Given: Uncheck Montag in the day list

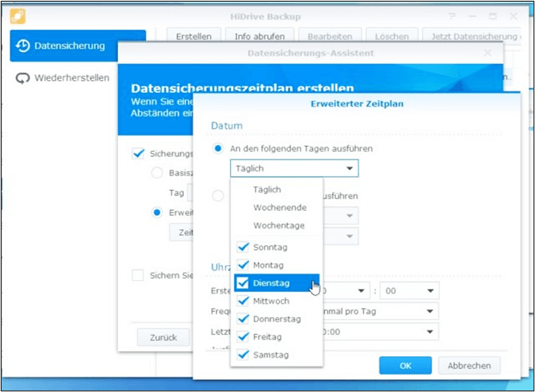Looking at the screenshot, I should (243, 265).
